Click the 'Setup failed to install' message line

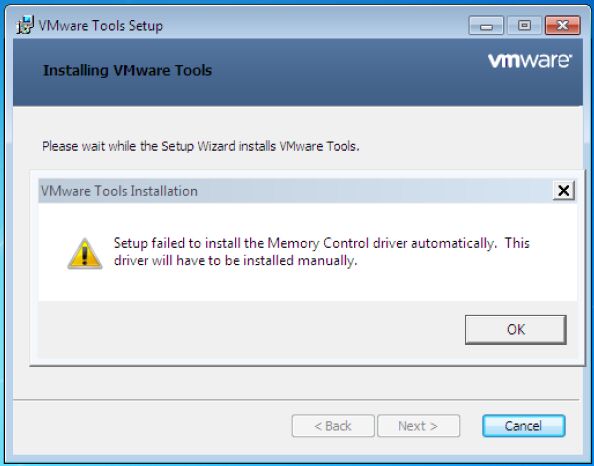pyautogui.click(x=321, y=243)
